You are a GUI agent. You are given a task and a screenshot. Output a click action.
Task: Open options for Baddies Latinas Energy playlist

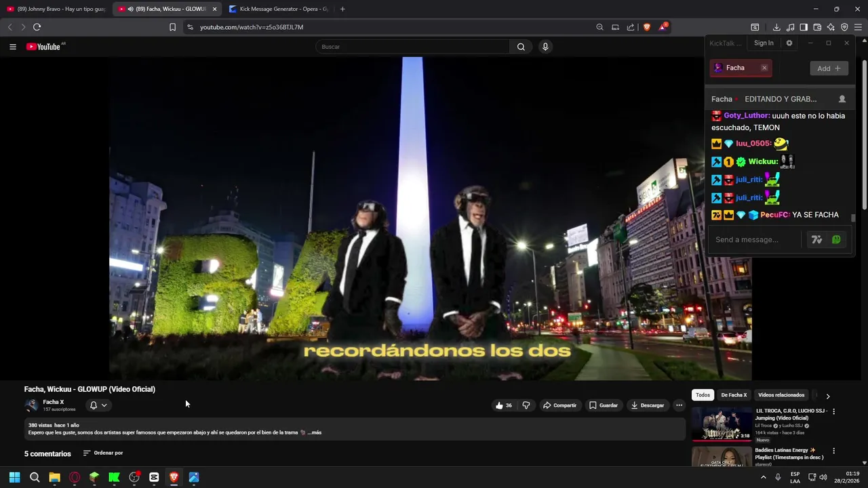pyautogui.click(x=833, y=451)
